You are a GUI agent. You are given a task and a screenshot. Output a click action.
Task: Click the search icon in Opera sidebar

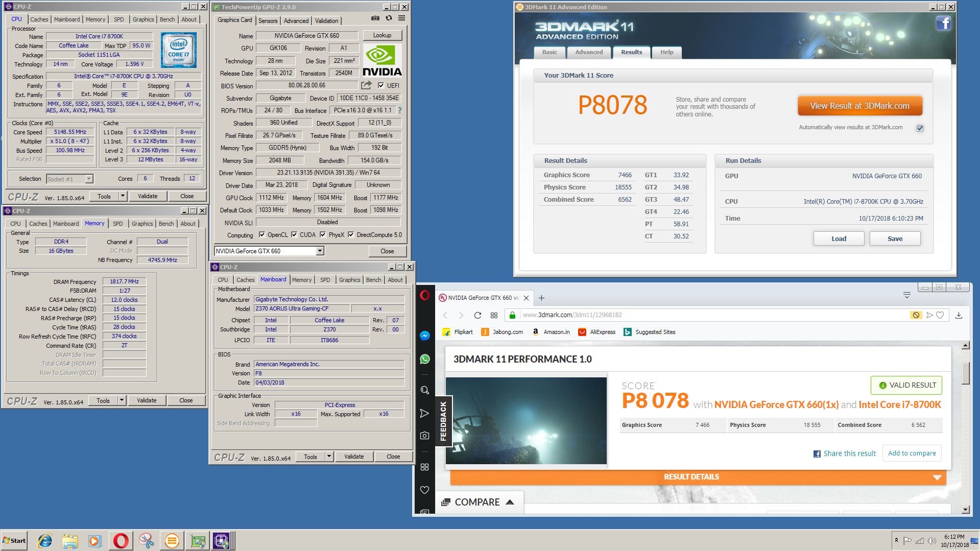click(x=424, y=390)
